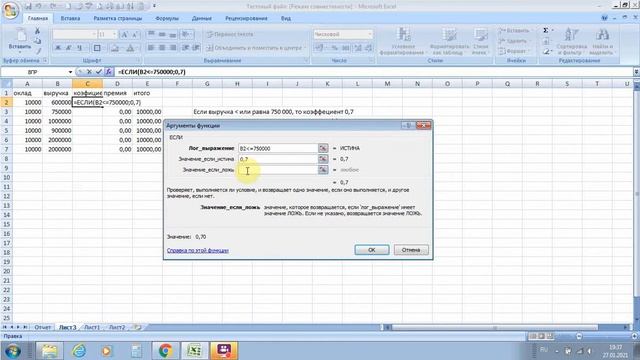Click the decrease font size icon
The height and width of the screenshot is (360, 640).
[135, 35]
